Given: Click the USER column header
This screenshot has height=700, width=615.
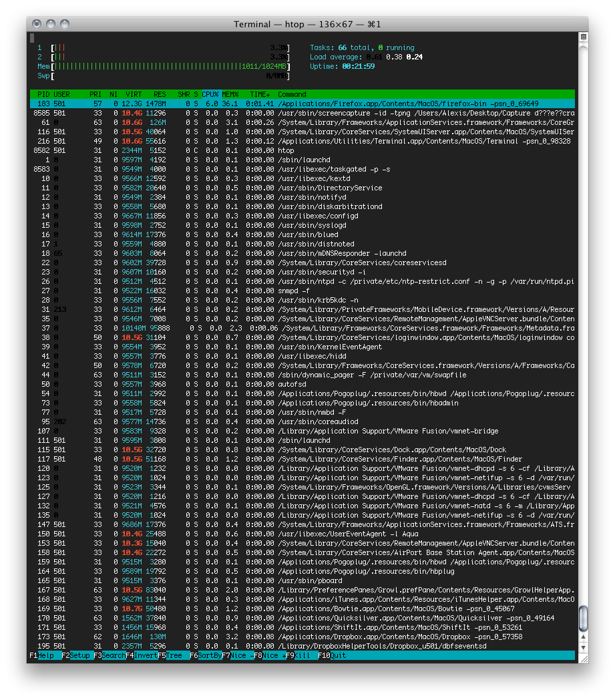Looking at the screenshot, I should coord(61,94).
